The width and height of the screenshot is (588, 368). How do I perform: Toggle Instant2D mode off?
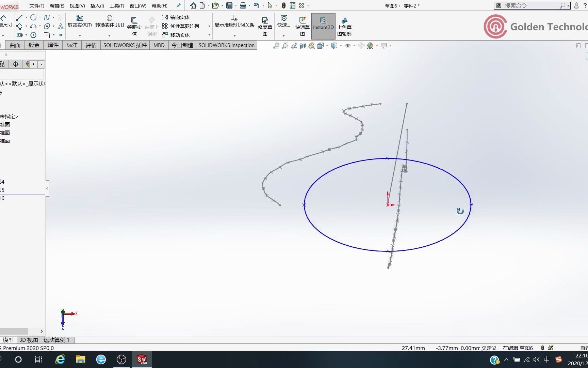(x=323, y=26)
